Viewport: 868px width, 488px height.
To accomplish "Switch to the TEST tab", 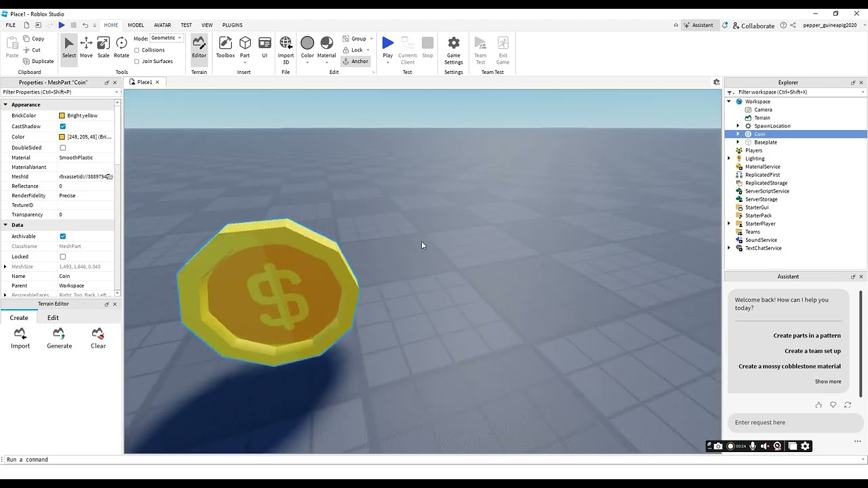I will pyautogui.click(x=186, y=25).
